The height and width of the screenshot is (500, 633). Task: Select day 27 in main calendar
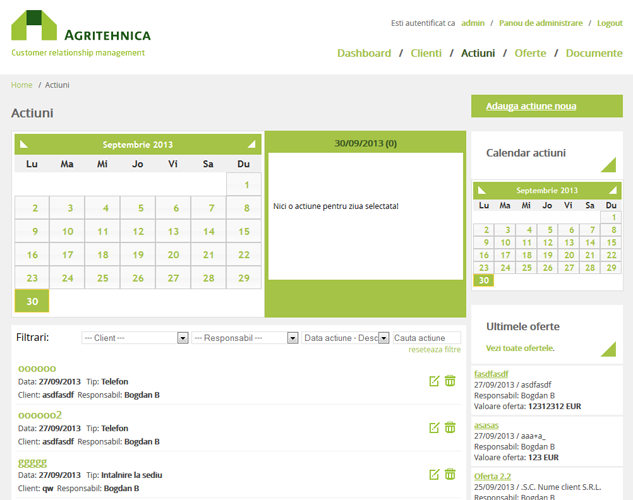(173, 278)
